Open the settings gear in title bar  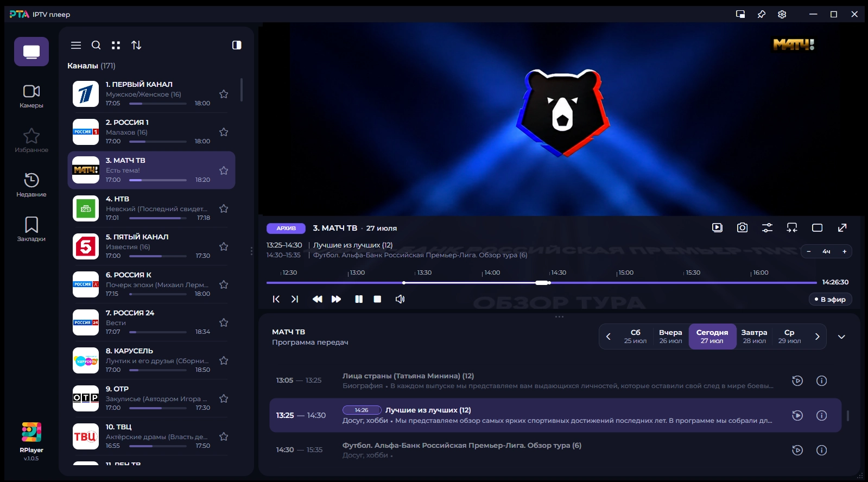coord(782,14)
